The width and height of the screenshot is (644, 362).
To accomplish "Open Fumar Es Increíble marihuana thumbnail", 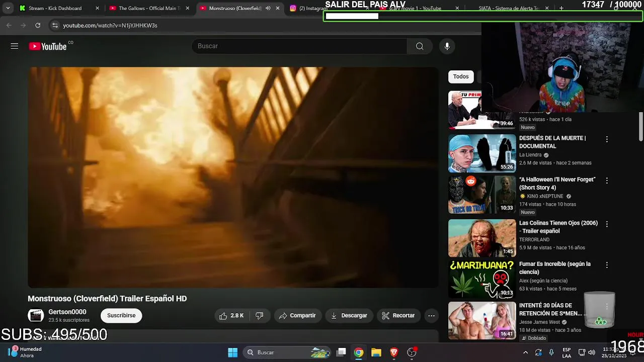I will click(482, 279).
